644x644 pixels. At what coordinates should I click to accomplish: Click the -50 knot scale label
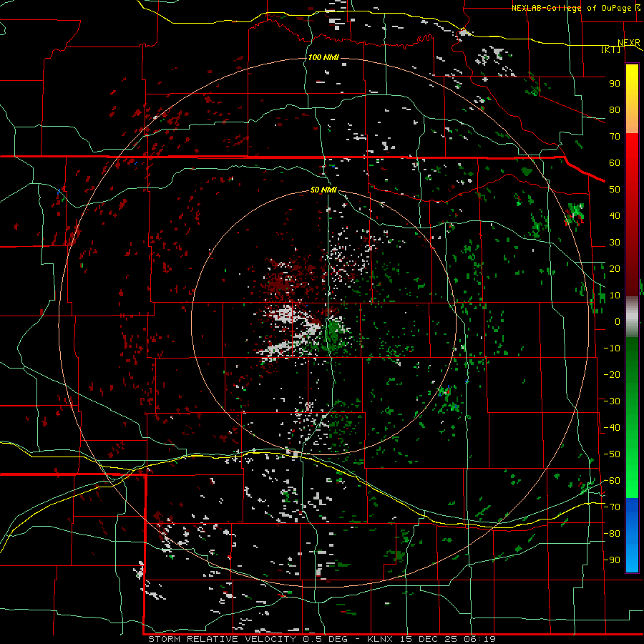point(612,454)
